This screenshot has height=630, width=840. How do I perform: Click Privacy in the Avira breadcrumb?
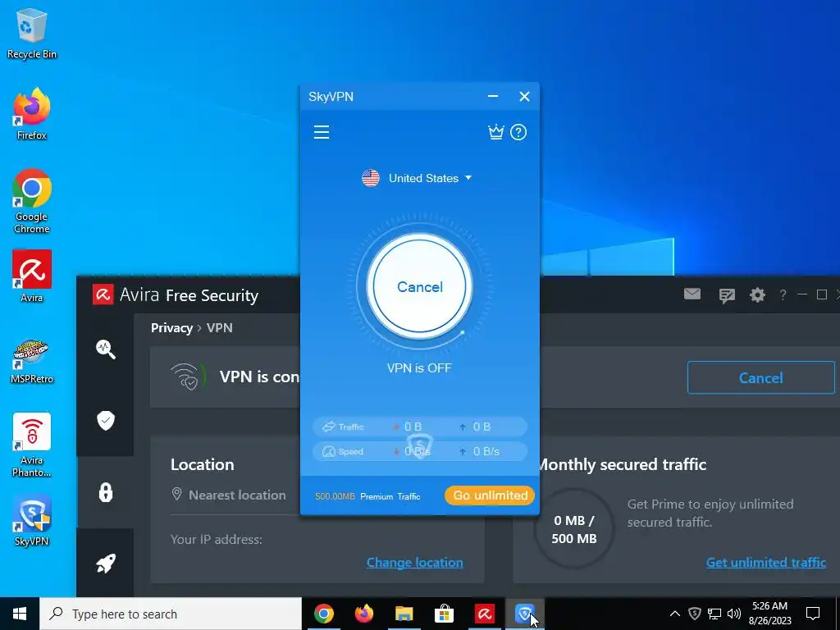(x=171, y=328)
